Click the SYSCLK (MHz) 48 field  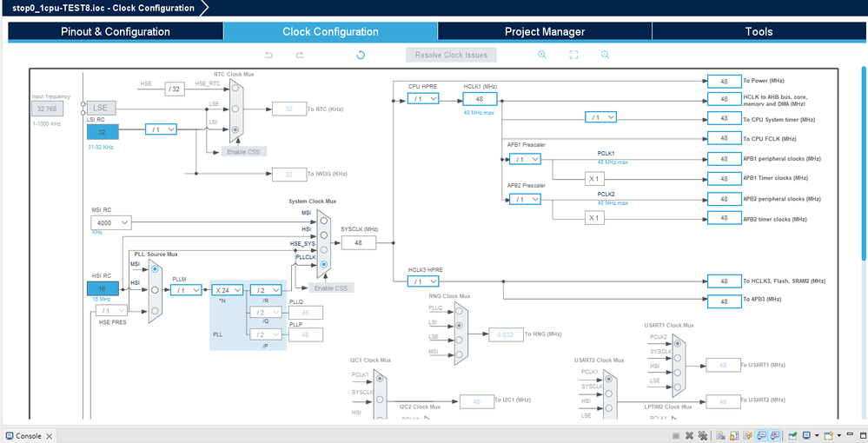pos(359,242)
